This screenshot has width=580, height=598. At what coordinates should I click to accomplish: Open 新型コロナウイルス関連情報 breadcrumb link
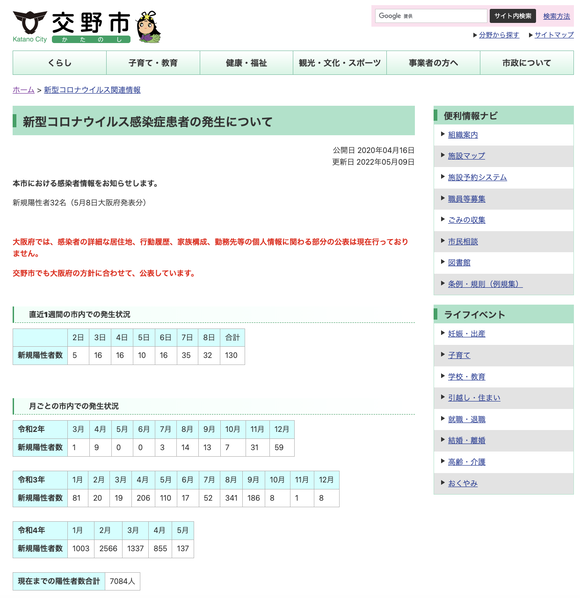[92, 90]
